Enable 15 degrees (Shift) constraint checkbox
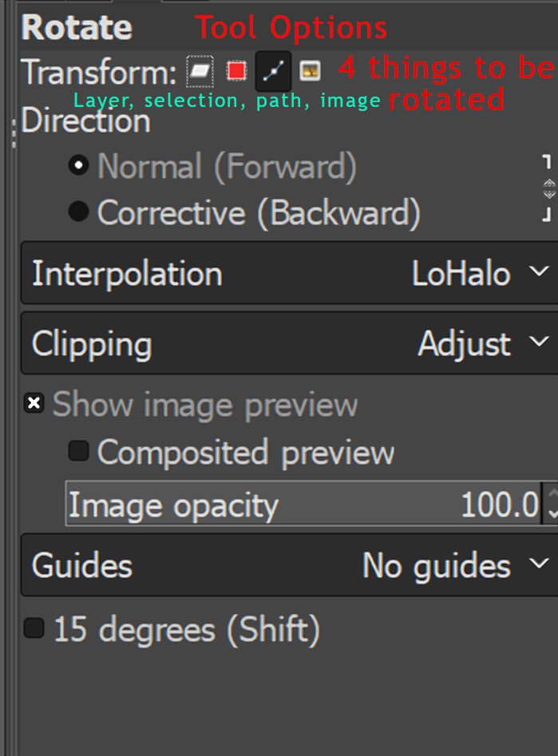This screenshot has width=558, height=756. pyautogui.click(x=34, y=629)
